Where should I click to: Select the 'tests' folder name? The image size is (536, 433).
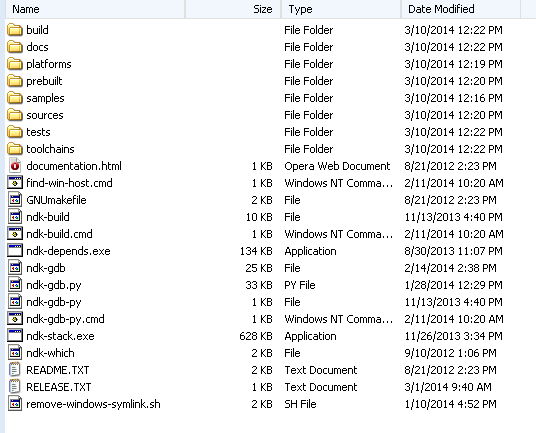point(38,132)
